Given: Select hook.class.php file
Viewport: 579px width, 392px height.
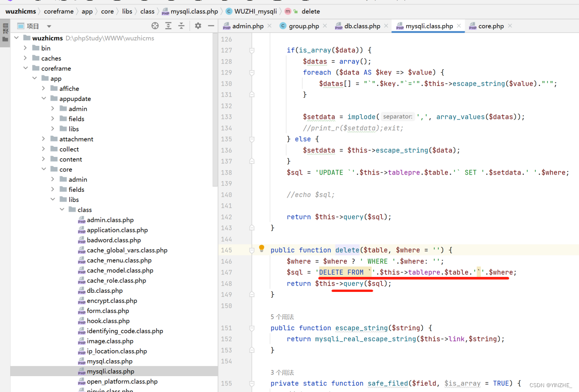Looking at the screenshot, I should tap(108, 321).
